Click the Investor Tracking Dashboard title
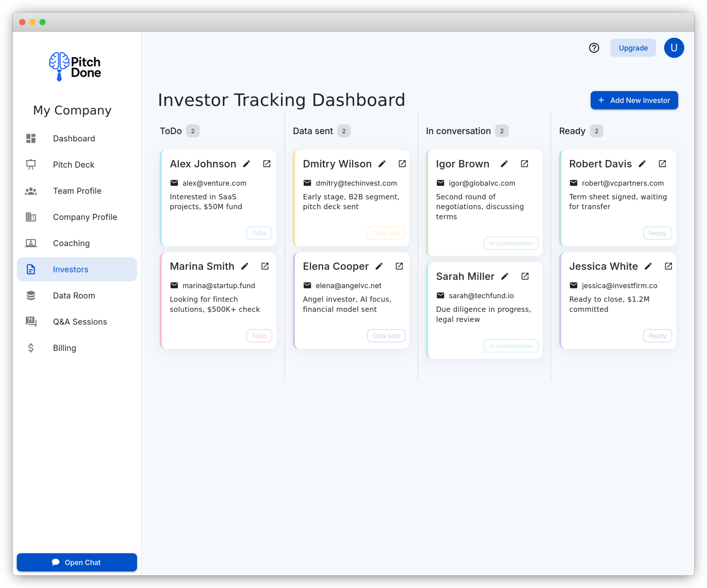The image size is (707, 588). (281, 100)
